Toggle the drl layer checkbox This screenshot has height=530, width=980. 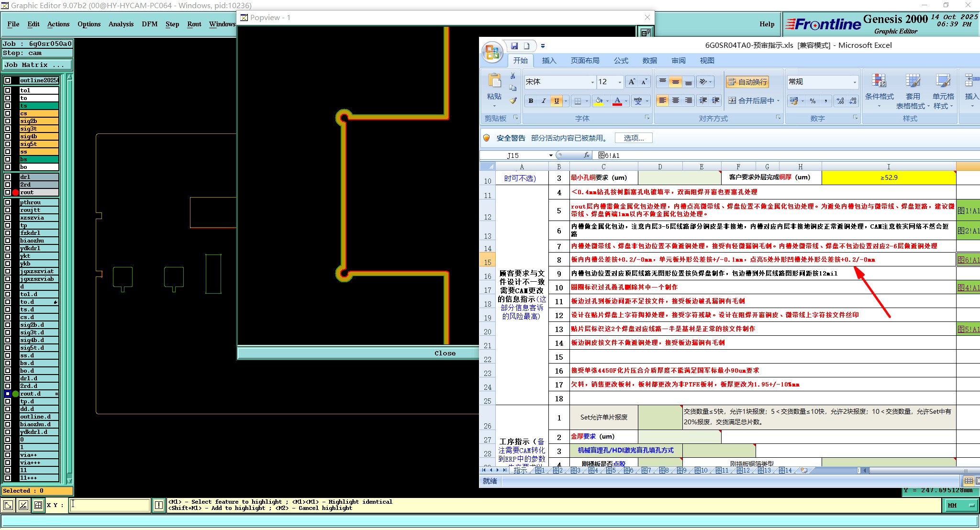pyautogui.click(x=8, y=177)
